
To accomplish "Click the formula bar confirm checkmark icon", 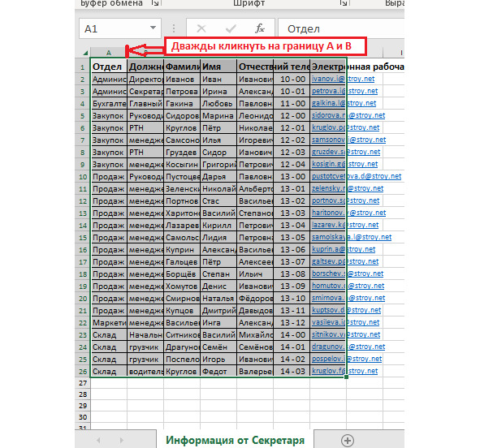I will 231,28.
